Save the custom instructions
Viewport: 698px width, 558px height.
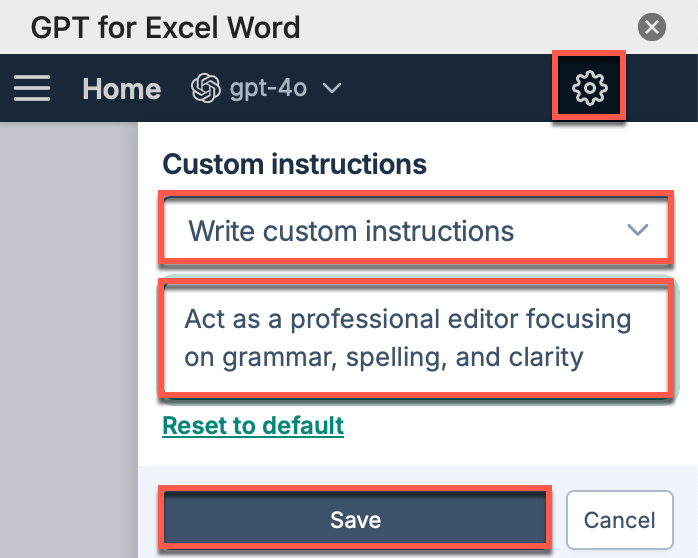355,519
